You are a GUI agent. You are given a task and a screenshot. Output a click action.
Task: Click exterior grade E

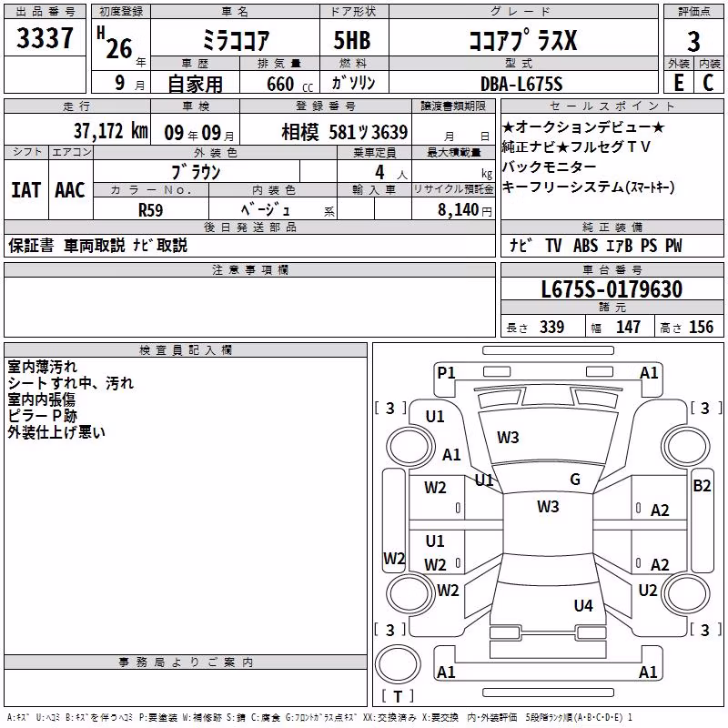(678, 83)
